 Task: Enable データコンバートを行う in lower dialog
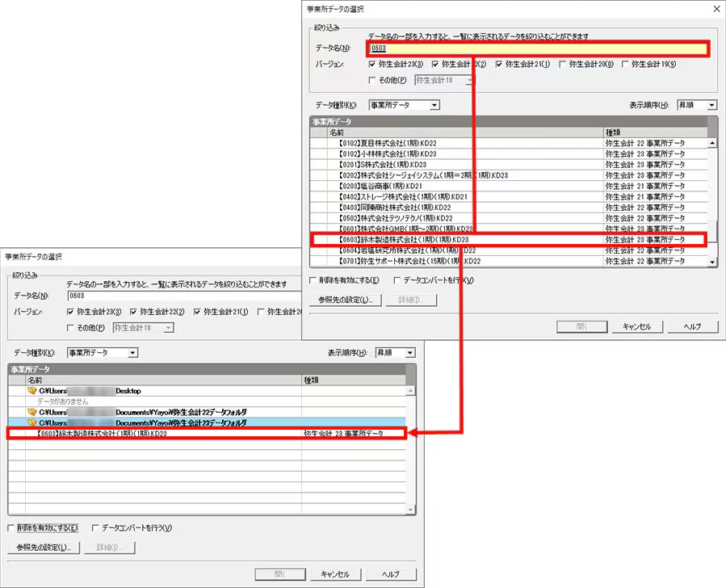(x=95, y=527)
